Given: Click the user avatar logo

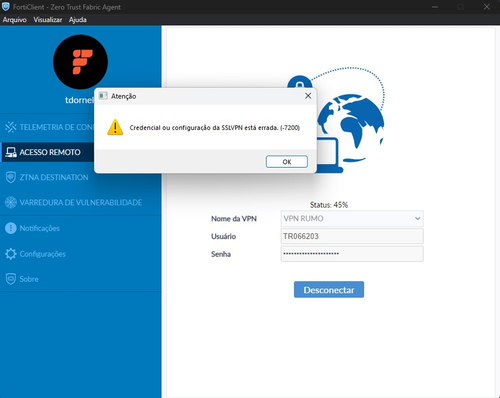Looking at the screenshot, I should coord(80,62).
